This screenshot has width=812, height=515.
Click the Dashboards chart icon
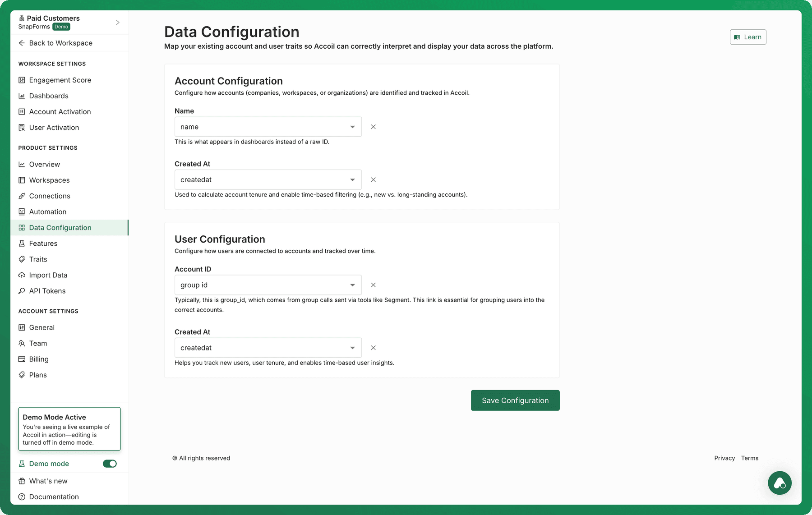[x=22, y=96]
